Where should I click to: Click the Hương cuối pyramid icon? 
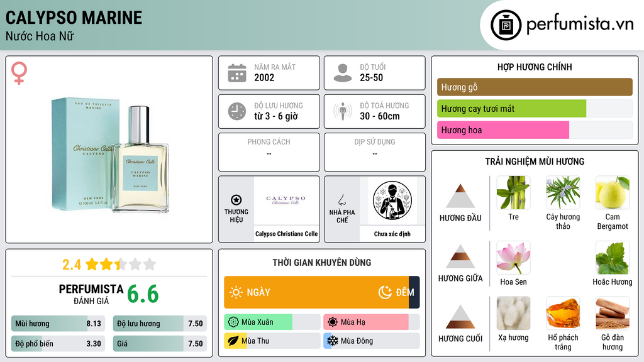pos(460,317)
